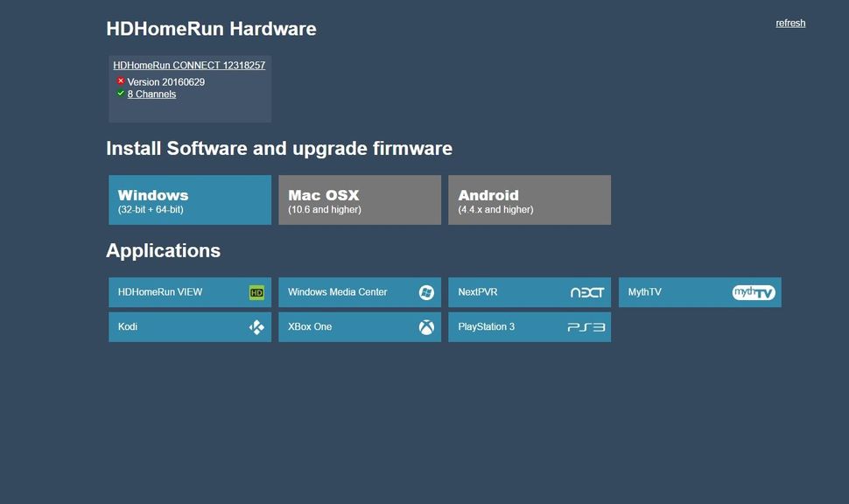Open the HDHomeRun VIEW application tile
The width and height of the screenshot is (849, 504).
click(190, 292)
